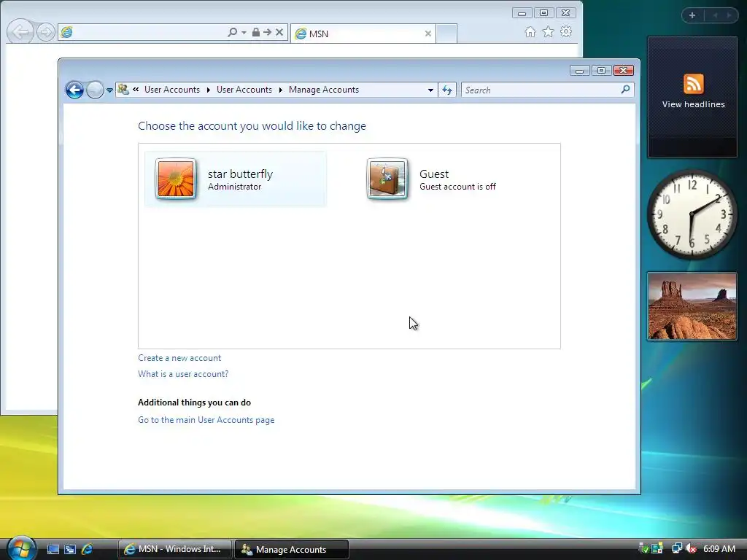Click the star butterfly account name
This screenshot has height=560, width=747.
point(240,174)
